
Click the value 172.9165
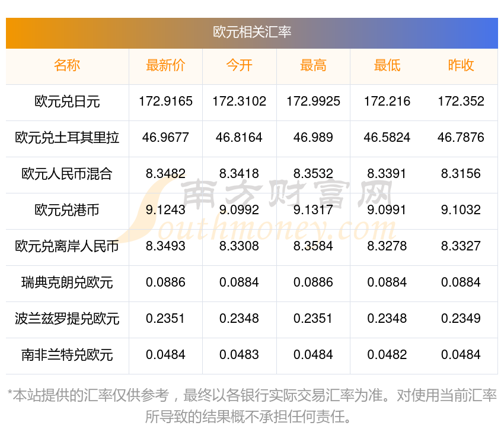(165, 101)
